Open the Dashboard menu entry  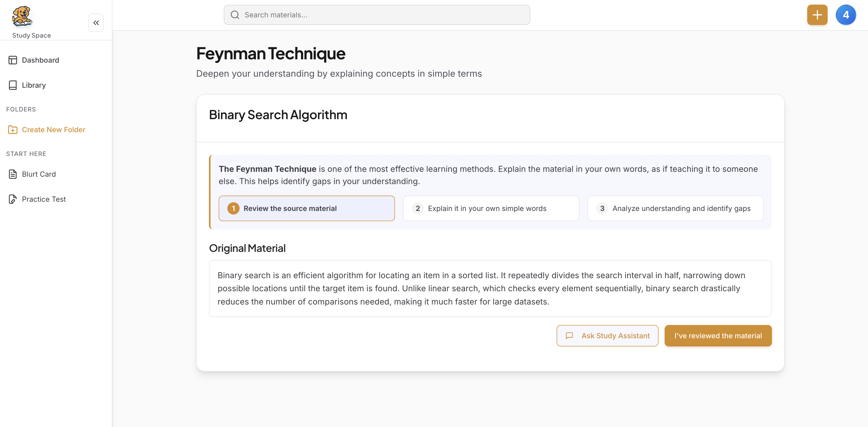coord(40,60)
